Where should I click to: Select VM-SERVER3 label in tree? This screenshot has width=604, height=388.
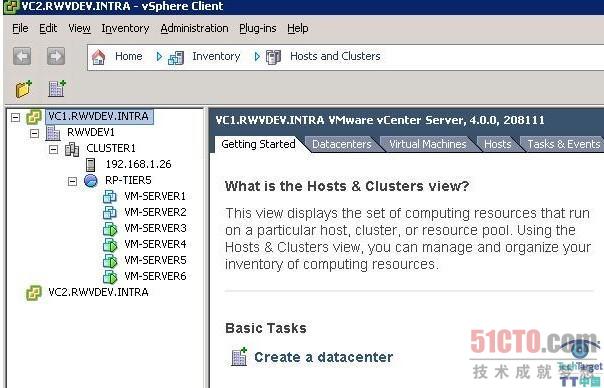(x=155, y=228)
